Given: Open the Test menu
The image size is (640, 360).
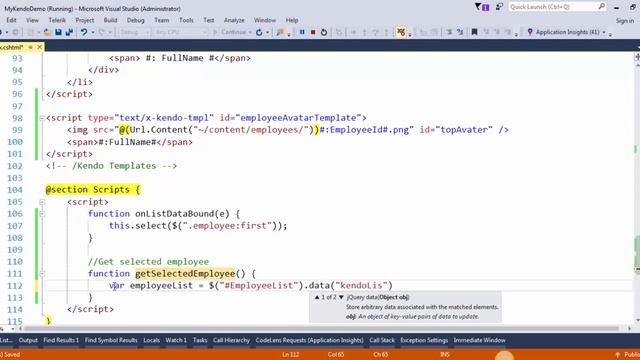Looking at the screenshot, I should [209, 20].
